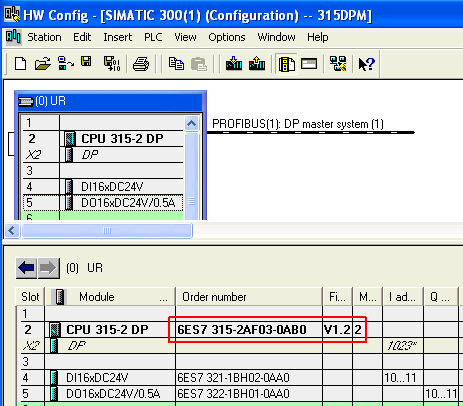Viewport: 463px width, 406px height.
Task: Click the Save and Compile icon
Action: pos(112,63)
